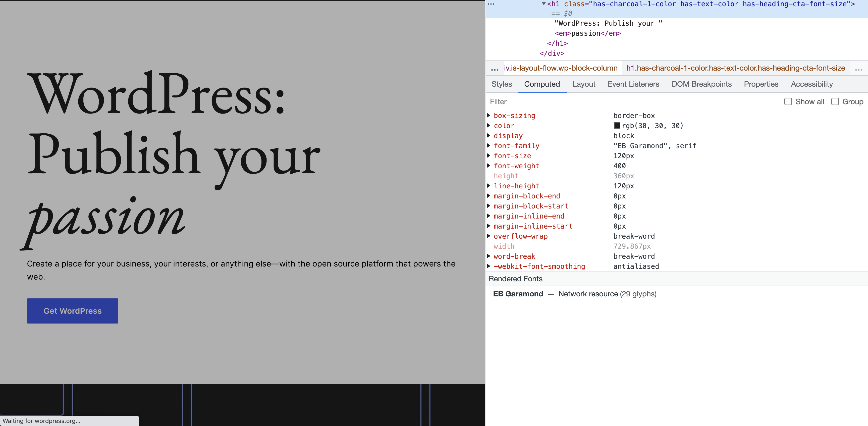Click the Get WordPress button
This screenshot has width=868, height=426.
click(x=72, y=311)
